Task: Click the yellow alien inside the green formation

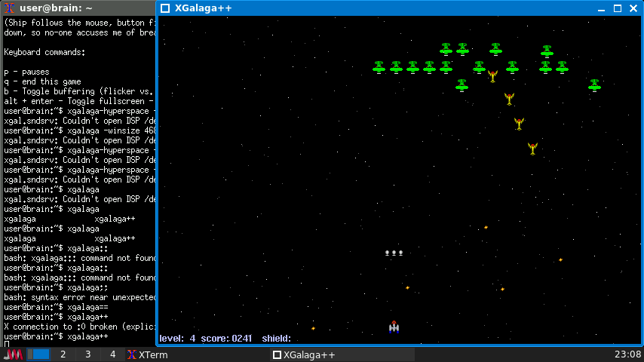Action: click(x=492, y=76)
